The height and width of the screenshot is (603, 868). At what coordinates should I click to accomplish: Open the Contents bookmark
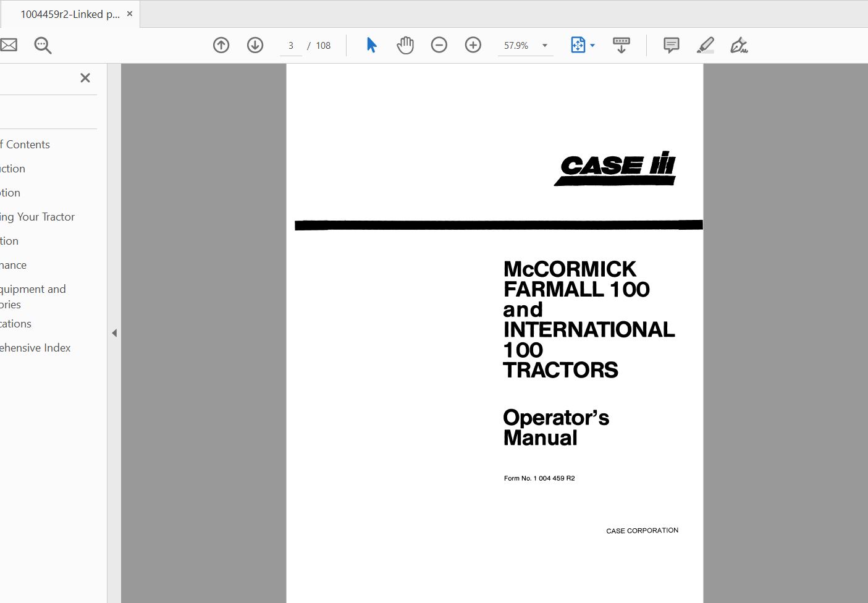pos(25,145)
